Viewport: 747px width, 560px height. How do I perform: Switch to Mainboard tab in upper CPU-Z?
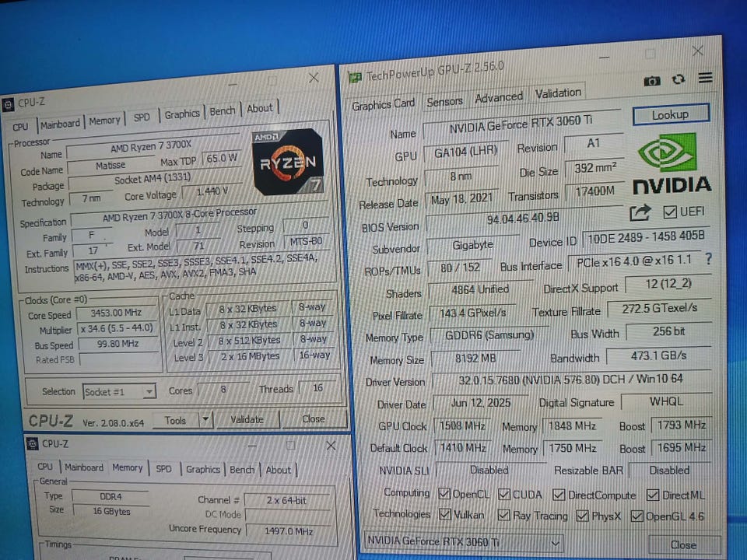60,124
